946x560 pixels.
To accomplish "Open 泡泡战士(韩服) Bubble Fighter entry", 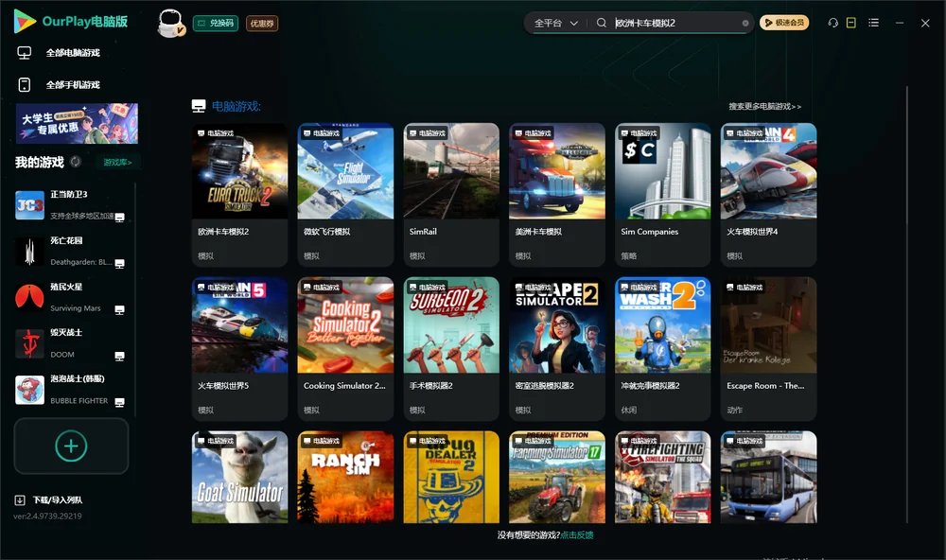I will (x=71, y=390).
